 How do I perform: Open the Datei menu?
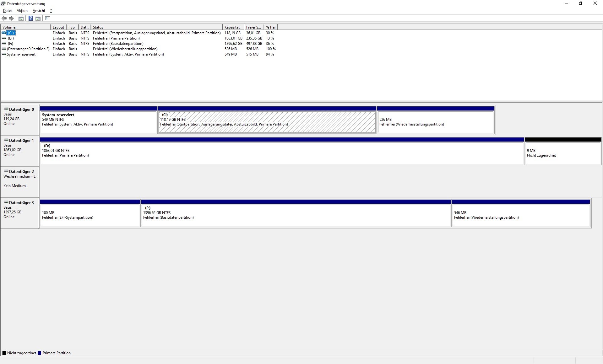click(7, 11)
